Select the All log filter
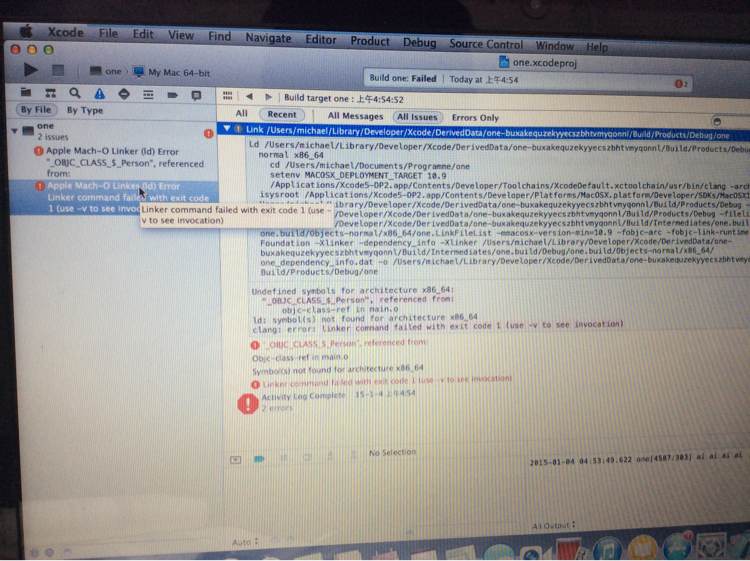This screenshot has width=750, height=561. (242, 113)
